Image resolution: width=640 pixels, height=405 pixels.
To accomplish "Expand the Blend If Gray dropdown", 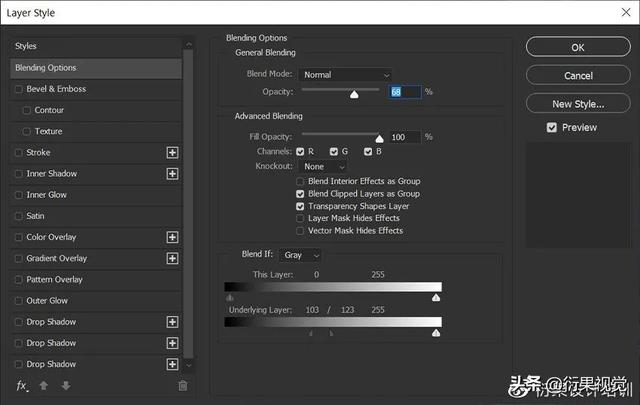I will point(301,255).
